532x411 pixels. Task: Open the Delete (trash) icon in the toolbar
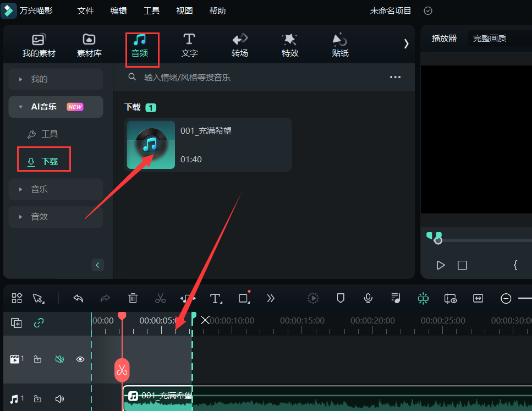point(133,298)
